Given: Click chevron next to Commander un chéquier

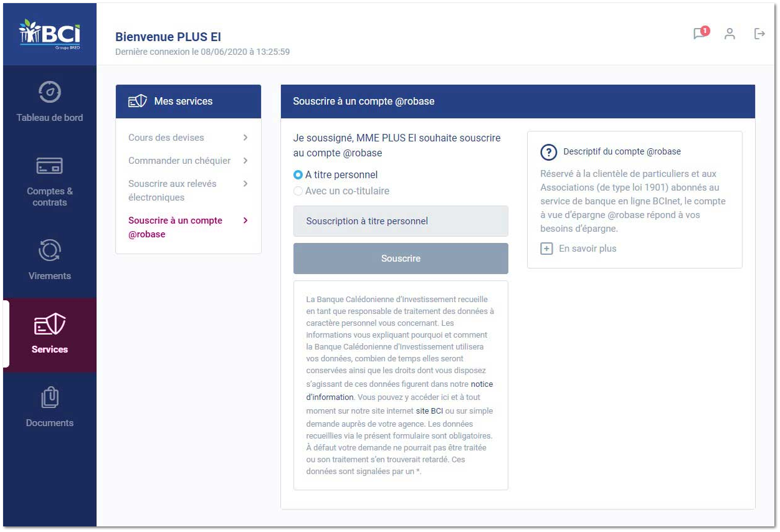Looking at the screenshot, I should click(245, 161).
